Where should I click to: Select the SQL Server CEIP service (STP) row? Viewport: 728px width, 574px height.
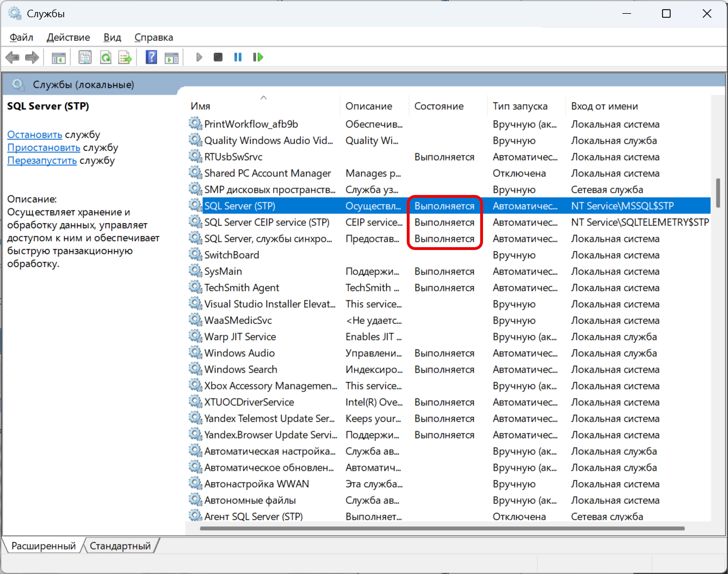click(449, 222)
